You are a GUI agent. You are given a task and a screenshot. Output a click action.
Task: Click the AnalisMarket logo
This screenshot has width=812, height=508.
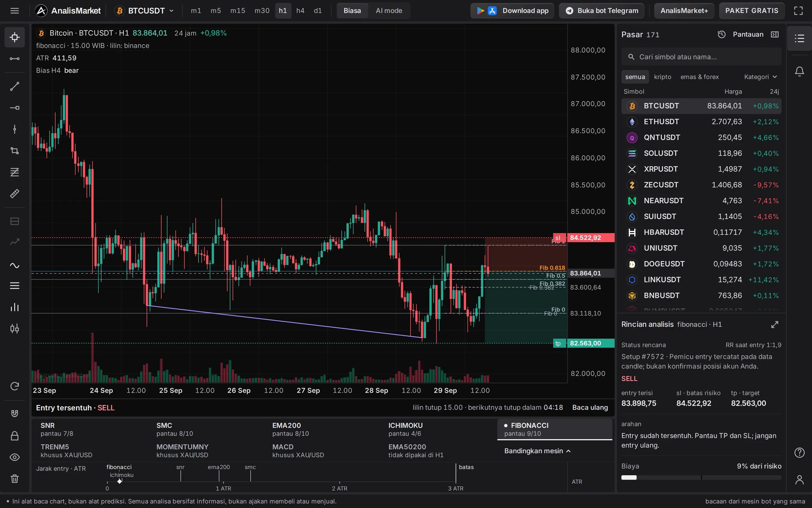tap(68, 11)
